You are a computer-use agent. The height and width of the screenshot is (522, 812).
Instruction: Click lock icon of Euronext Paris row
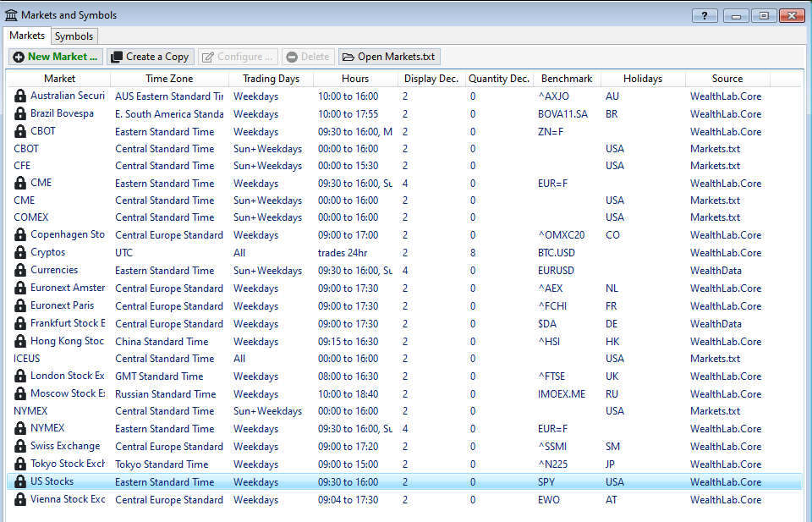pos(19,306)
